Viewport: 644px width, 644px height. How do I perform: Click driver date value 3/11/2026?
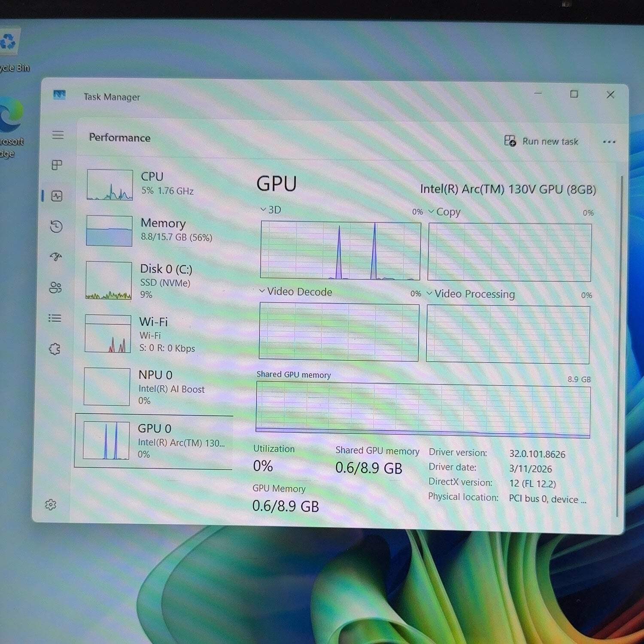(531, 468)
